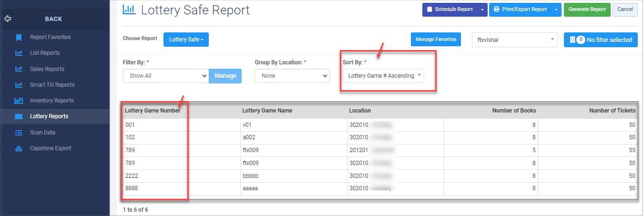Click the Capstone Export cubes icon

coord(19,148)
